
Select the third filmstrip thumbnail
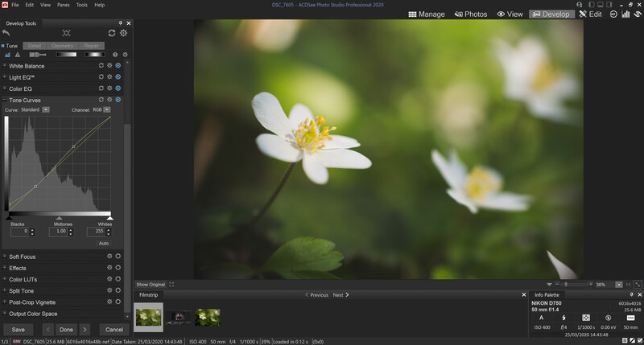point(208,318)
